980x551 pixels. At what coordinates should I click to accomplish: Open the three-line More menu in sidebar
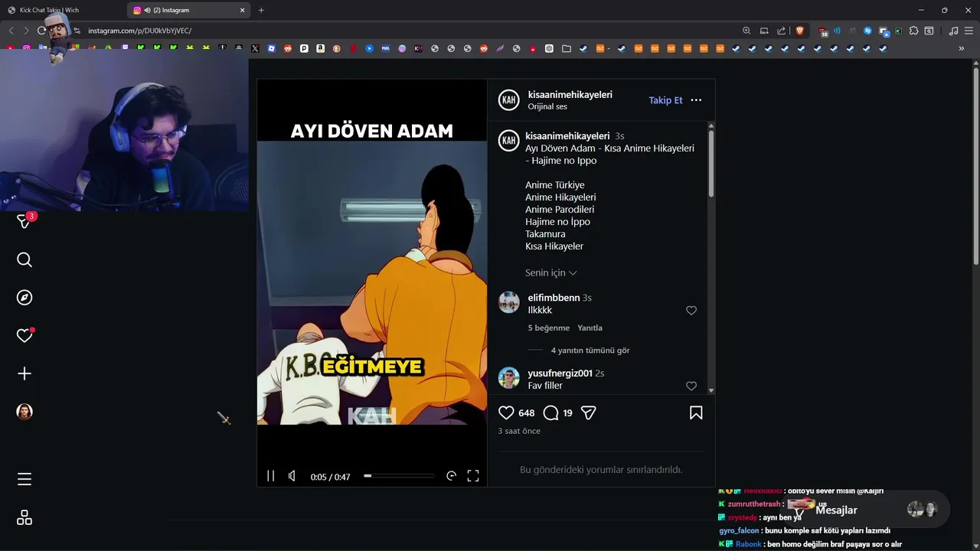[24, 479]
